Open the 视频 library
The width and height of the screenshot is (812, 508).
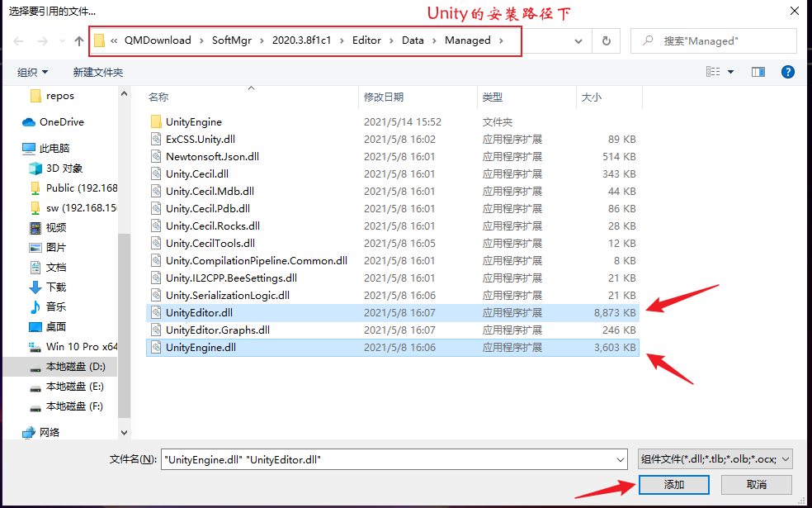48,227
